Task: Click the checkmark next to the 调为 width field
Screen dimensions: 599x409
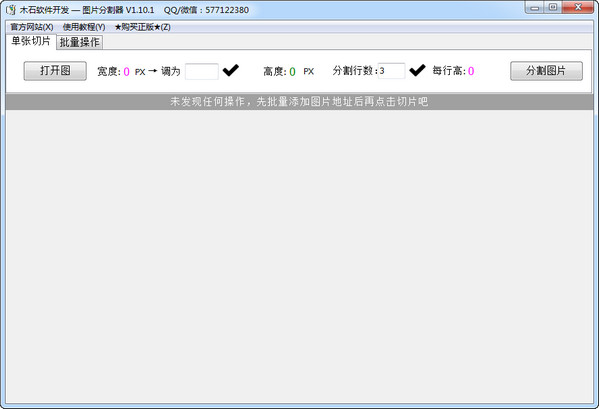Action: pos(231,70)
